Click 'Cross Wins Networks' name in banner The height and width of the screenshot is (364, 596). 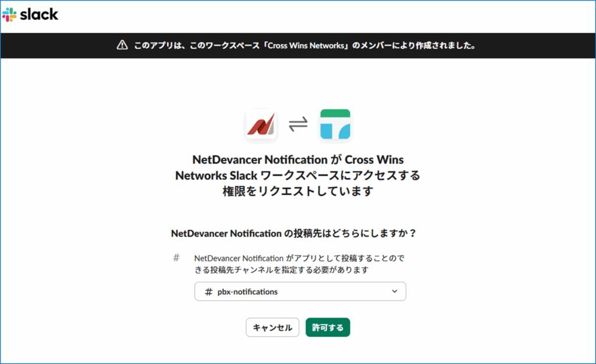click(303, 45)
